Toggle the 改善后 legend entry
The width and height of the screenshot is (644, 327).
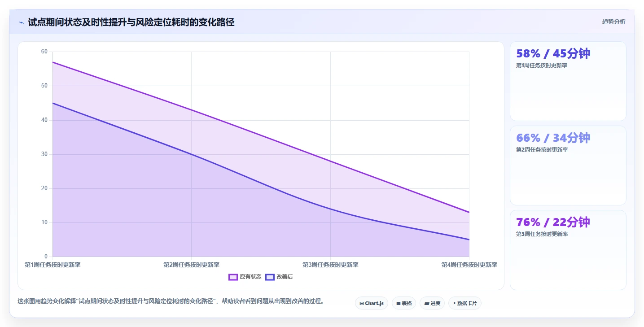tap(279, 277)
